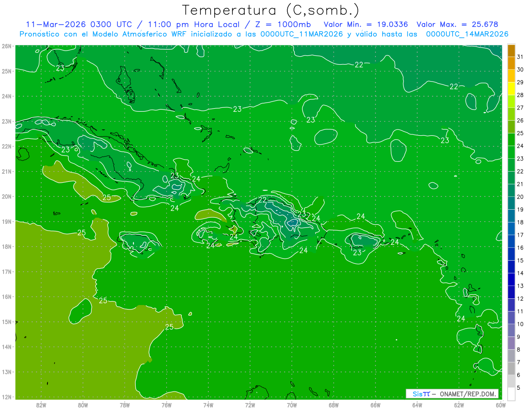The height and width of the screenshot is (411, 532).
Task: Click the 78W longitude label
Action: point(125,404)
